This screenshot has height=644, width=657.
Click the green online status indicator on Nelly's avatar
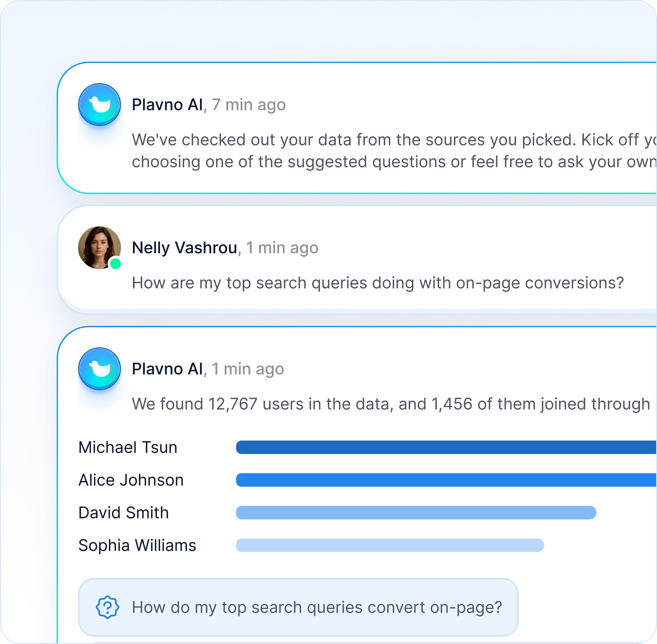click(116, 264)
